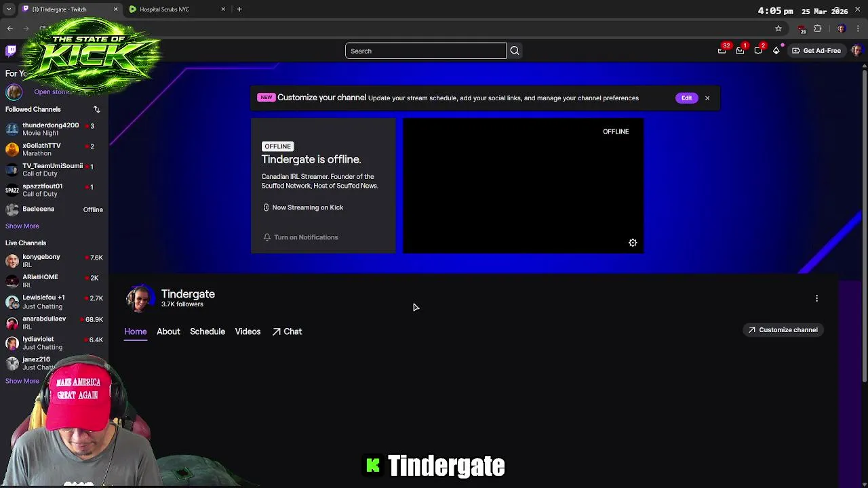The image size is (868, 488).
Task: Expand Live Channels with Show More
Action: coord(22,381)
